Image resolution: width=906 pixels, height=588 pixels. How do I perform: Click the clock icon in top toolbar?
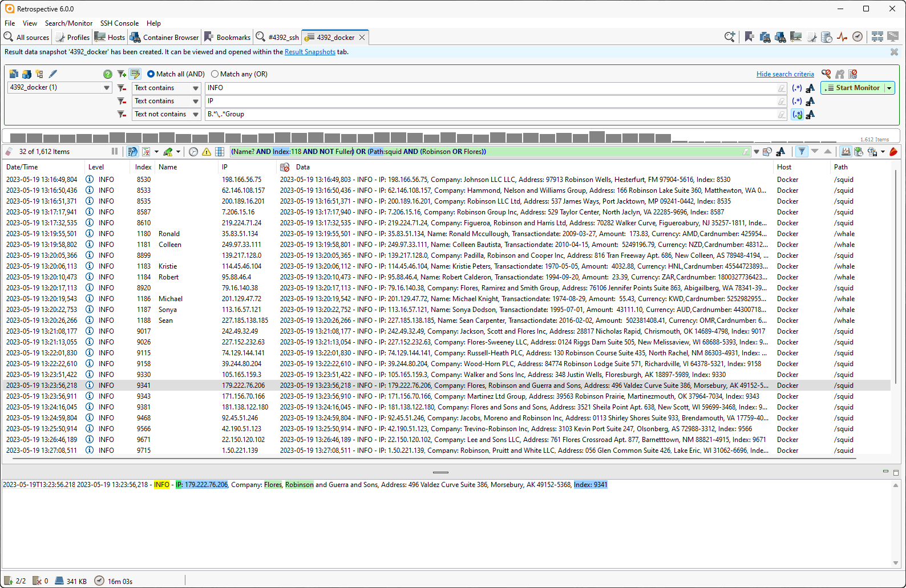click(858, 37)
